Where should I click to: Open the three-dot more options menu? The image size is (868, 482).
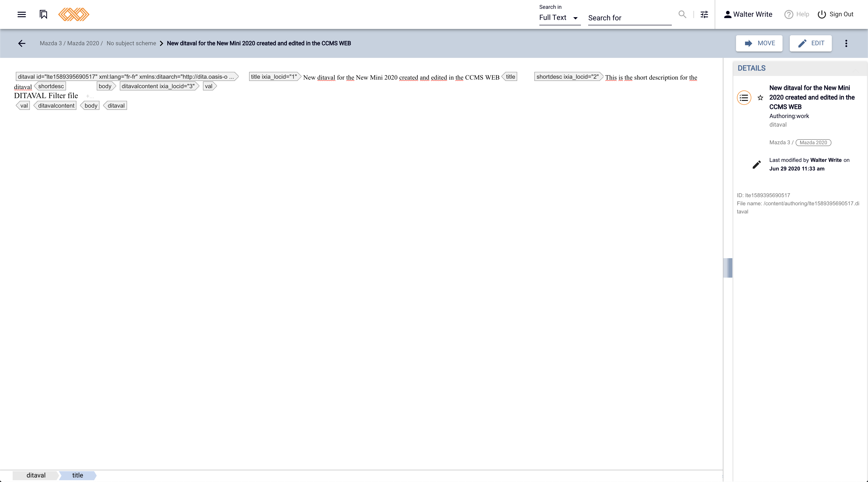[846, 43]
